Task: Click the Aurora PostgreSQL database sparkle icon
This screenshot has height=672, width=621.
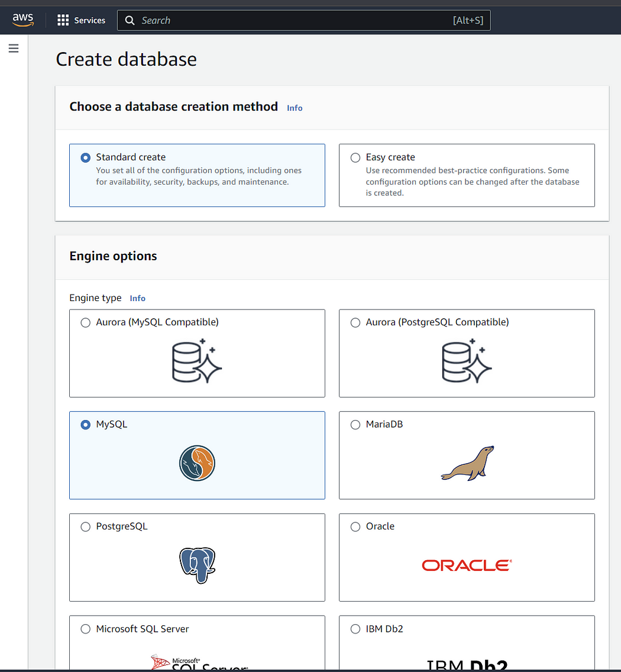Action: click(x=467, y=360)
